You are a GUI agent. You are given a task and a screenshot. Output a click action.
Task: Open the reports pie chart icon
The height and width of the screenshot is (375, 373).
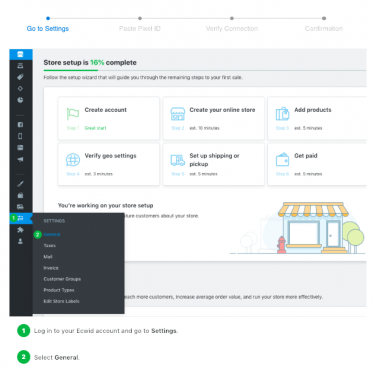click(20, 100)
